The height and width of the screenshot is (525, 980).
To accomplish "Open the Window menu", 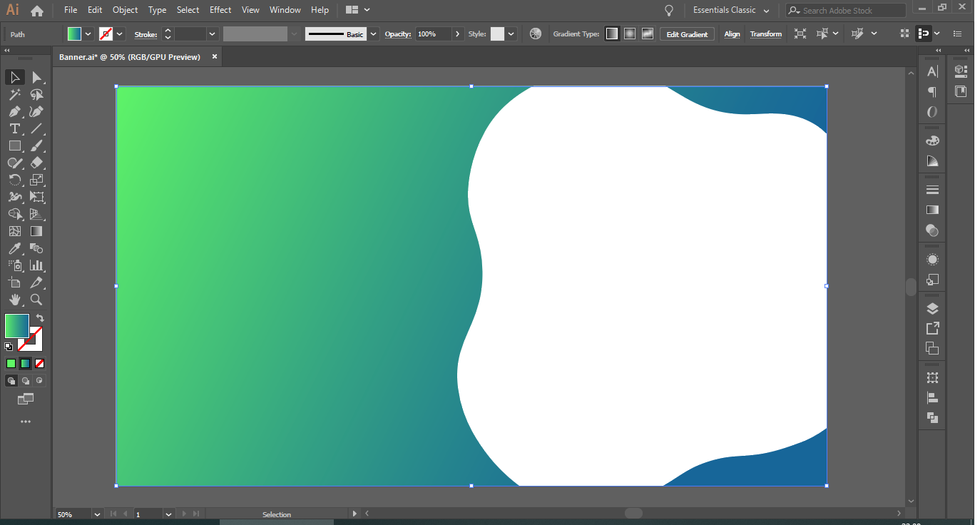I will coord(285,10).
